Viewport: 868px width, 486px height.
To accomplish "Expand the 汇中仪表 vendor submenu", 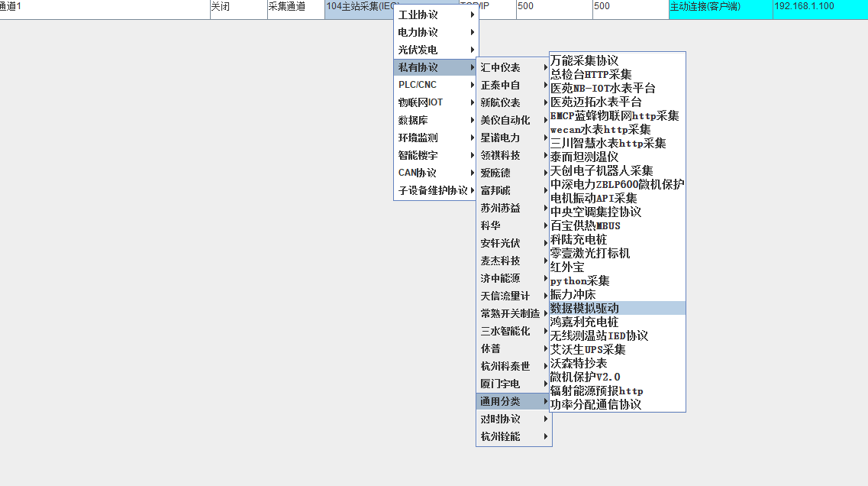I will [514, 67].
